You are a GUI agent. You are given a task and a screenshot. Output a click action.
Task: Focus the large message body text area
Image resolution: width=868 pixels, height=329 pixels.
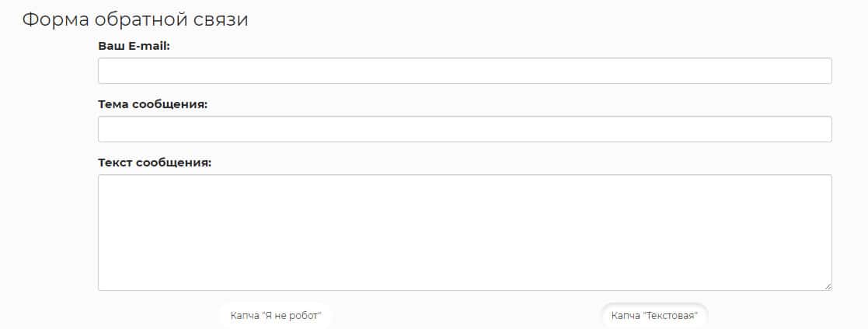[465, 232]
